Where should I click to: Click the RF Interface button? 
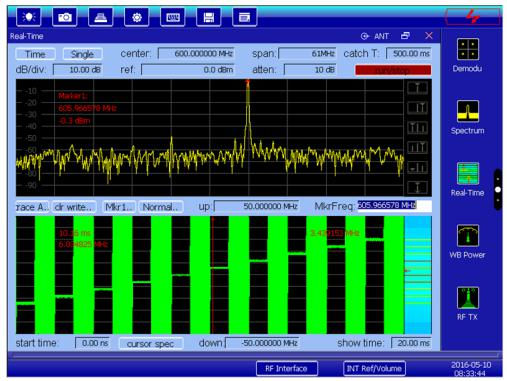(x=287, y=368)
